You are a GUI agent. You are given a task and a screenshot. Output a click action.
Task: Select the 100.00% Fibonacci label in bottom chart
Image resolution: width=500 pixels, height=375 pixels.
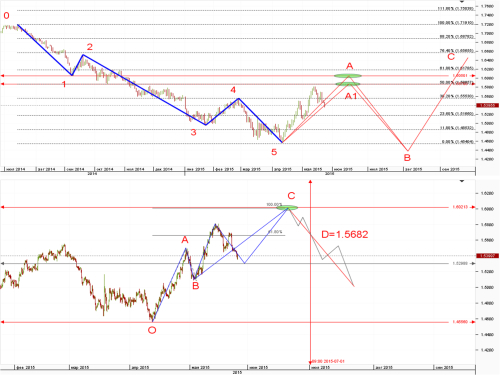pyautogui.click(x=274, y=204)
